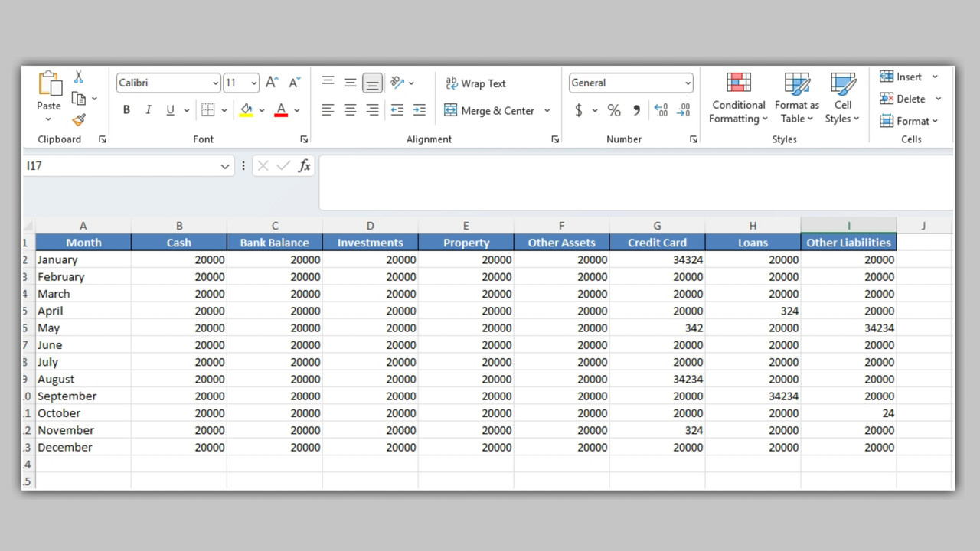Set Middle Align vertical alignment

(350, 82)
